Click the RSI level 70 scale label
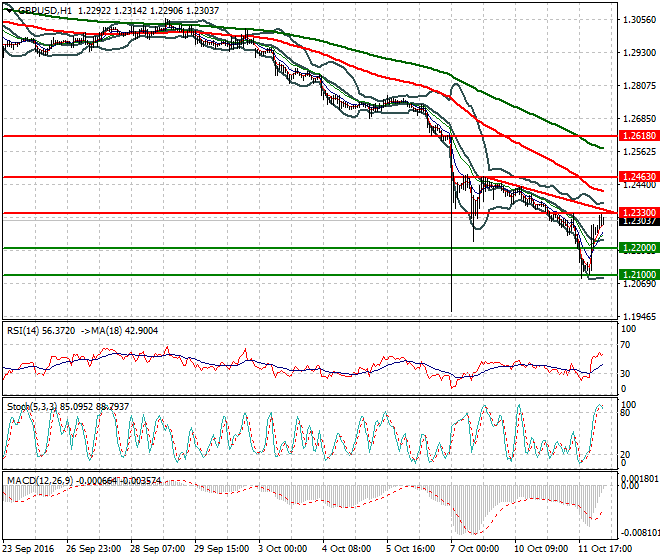Viewport: 660px width, 560px height. [625, 345]
